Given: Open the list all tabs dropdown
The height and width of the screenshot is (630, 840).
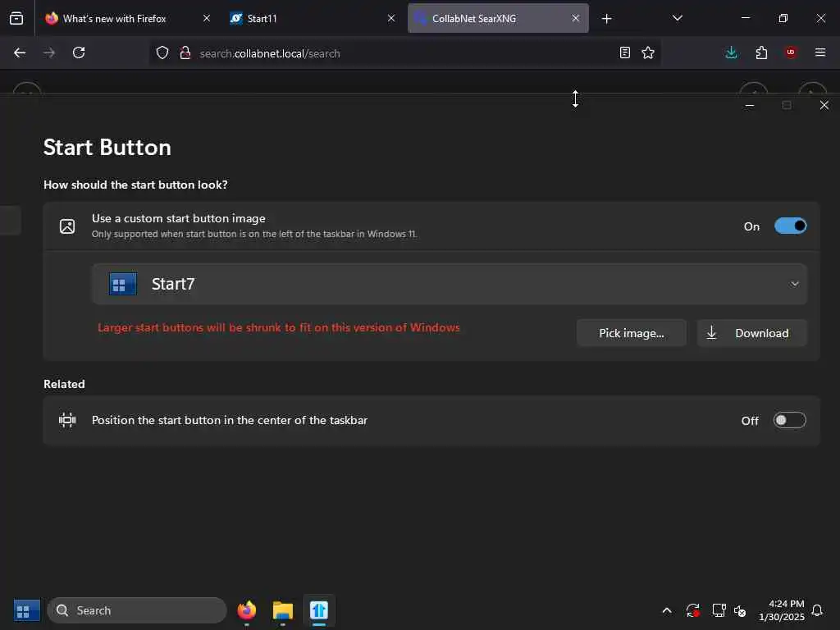Looking at the screenshot, I should tap(677, 18).
